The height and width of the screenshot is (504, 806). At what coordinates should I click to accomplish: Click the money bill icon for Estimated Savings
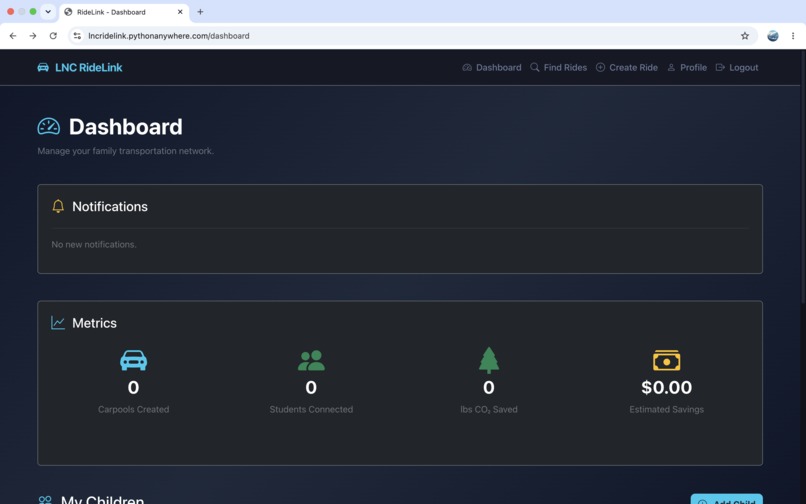[x=667, y=360]
